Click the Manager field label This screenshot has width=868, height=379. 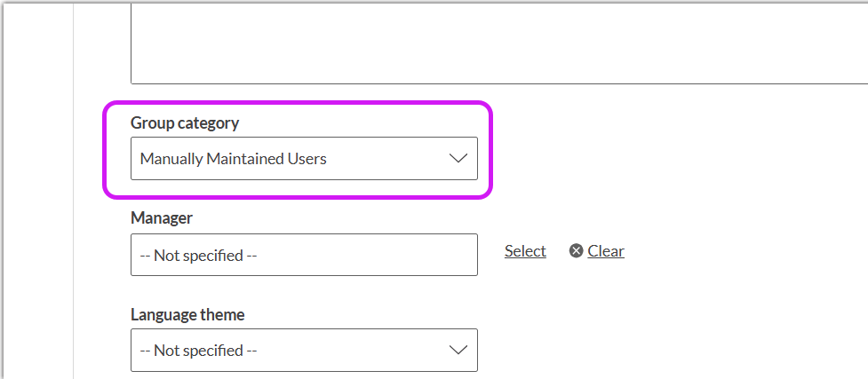[162, 217]
